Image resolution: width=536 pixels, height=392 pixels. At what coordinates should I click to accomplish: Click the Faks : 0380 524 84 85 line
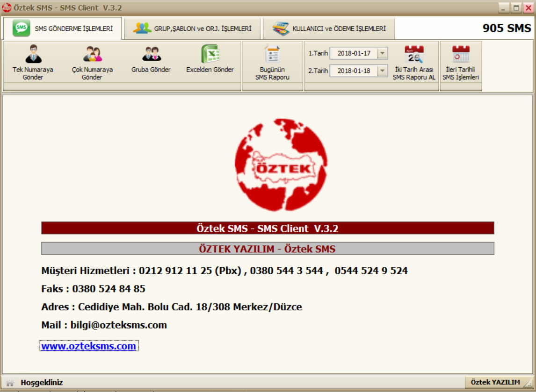[93, 289]
